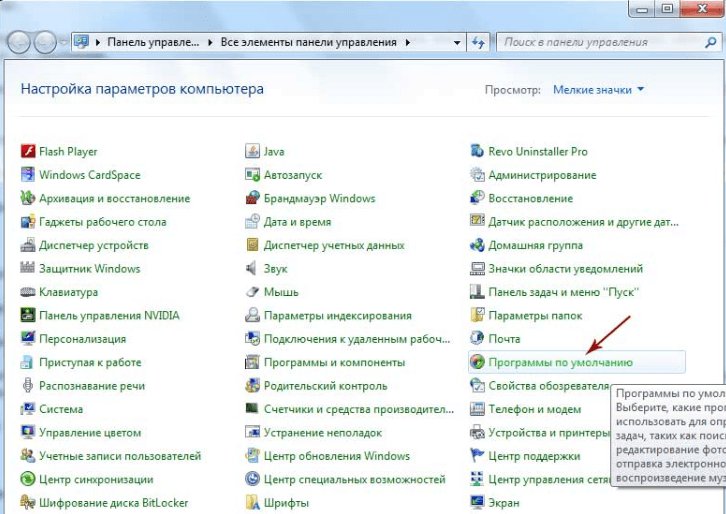
Task: Open the Центр поддержки flag icon
Action: [x=477, y=456]
